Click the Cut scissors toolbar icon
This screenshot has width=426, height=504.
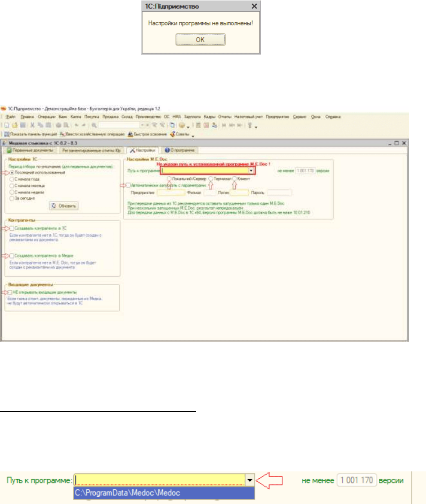coord(32,125)
